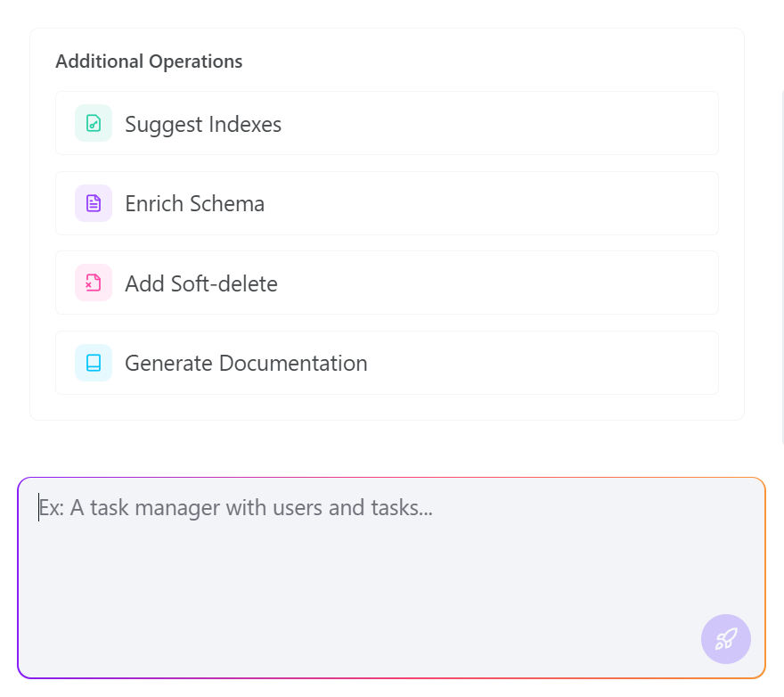Screen dimensions: 784x697
Task: Click the Additional Operations heading
Action: [x=149, y=61]
